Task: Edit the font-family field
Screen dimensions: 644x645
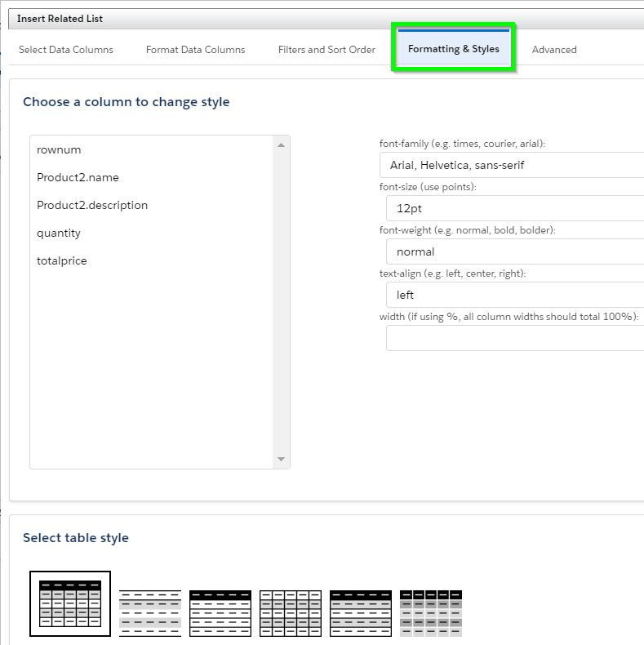Action: [512, 165]
